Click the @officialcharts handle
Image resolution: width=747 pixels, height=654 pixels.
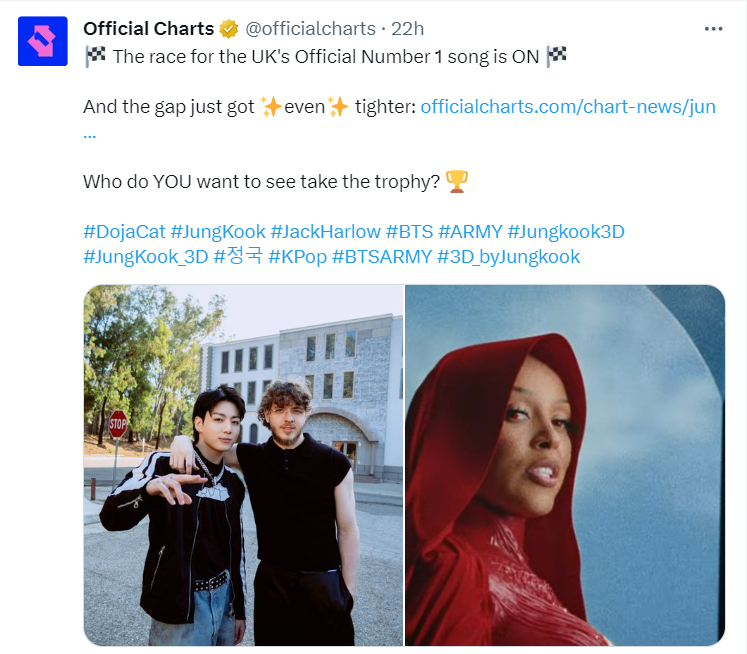click(310, 29)
